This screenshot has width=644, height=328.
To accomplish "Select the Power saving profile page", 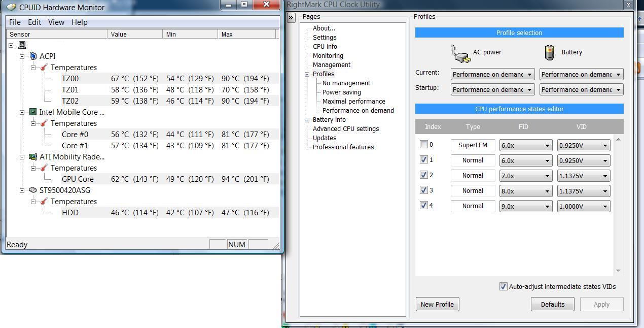I will click(342, 92).
